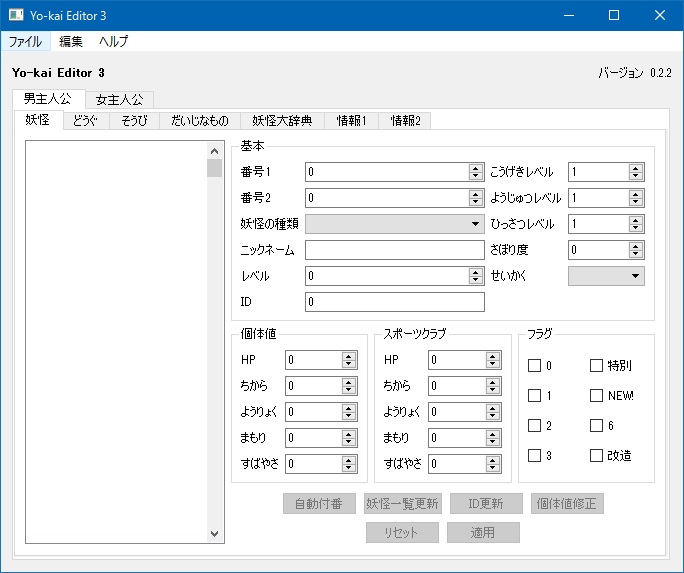Open the 妖怪大辞典 tab
Image resolution: width=684 pixels, height=573 pixels.
click(282, 121)
